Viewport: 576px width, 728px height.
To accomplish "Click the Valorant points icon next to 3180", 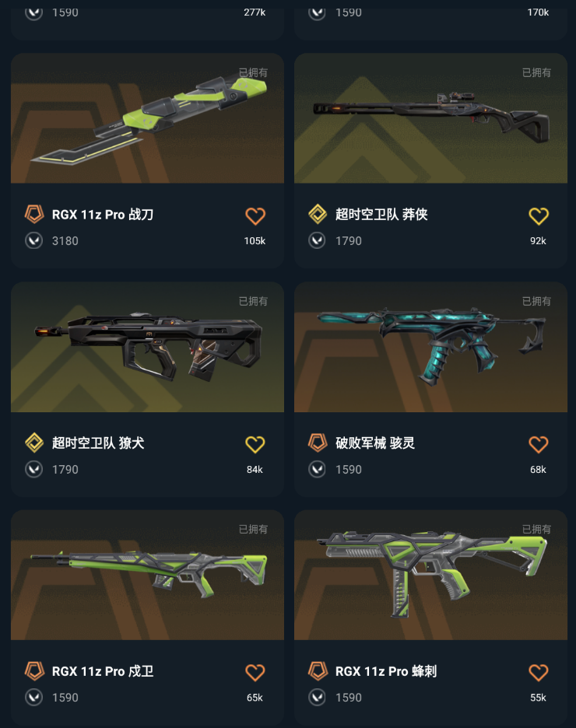I will (x=34, y=240).
